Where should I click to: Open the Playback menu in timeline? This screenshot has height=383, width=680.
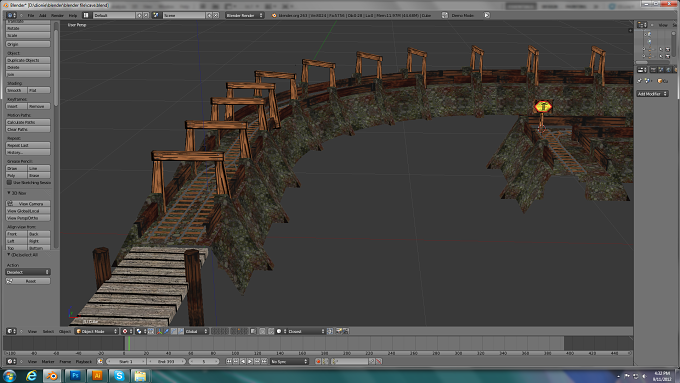[x=84, y=361]
